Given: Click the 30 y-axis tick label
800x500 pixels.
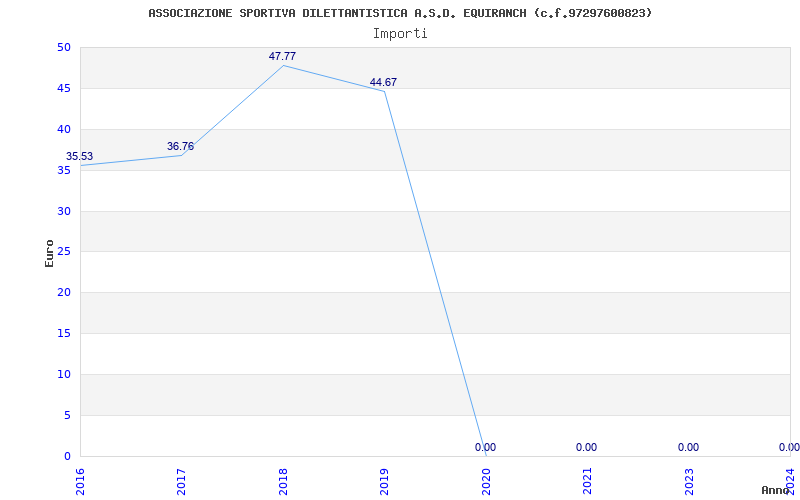Looking at the screenshot, I should click(x=64, y=211).
